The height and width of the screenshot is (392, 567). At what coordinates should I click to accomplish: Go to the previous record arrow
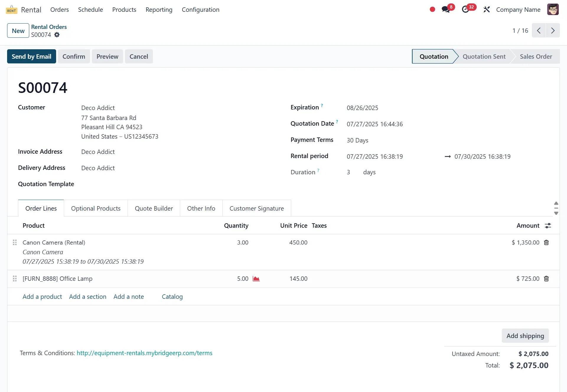pos(539,31)
